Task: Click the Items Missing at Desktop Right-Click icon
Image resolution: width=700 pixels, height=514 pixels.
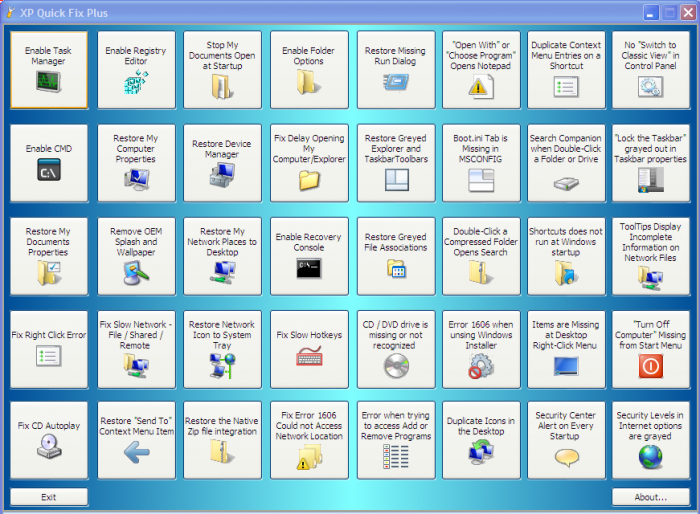Action: click(566, 366)
